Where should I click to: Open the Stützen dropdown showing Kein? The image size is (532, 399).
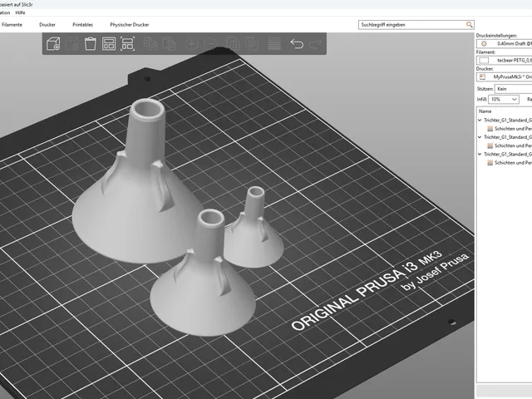(x=514, y=89)
